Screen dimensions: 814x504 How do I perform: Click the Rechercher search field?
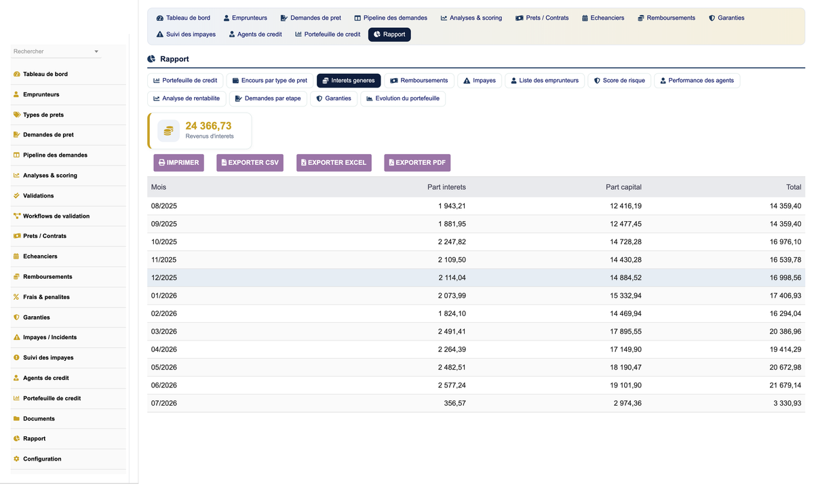pos(56,52)
